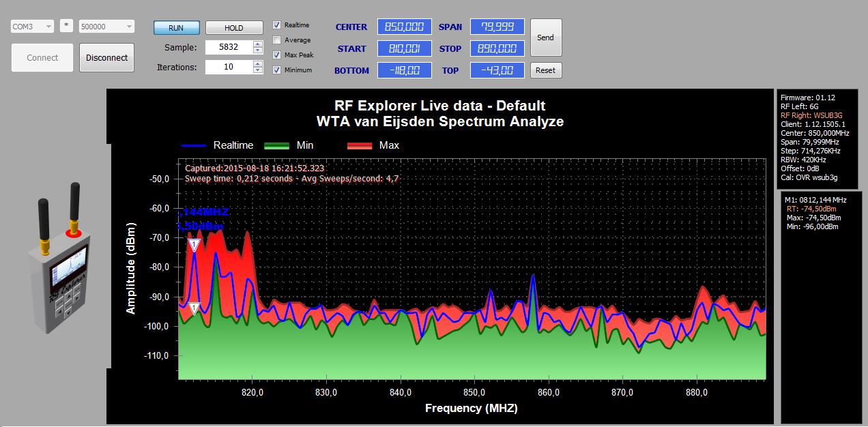The image size is (868, 427).
Task: Edit the START frequency field
Action: click(405, 48)
